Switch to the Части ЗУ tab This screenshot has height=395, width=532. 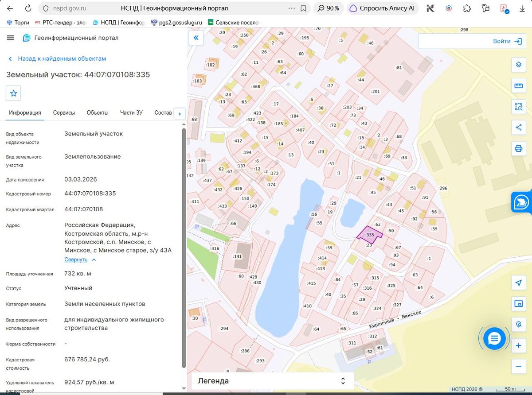[x=131, y=112]
